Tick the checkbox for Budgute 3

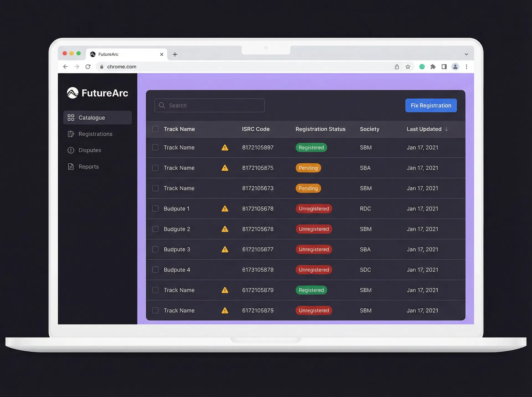coord(155,249)
